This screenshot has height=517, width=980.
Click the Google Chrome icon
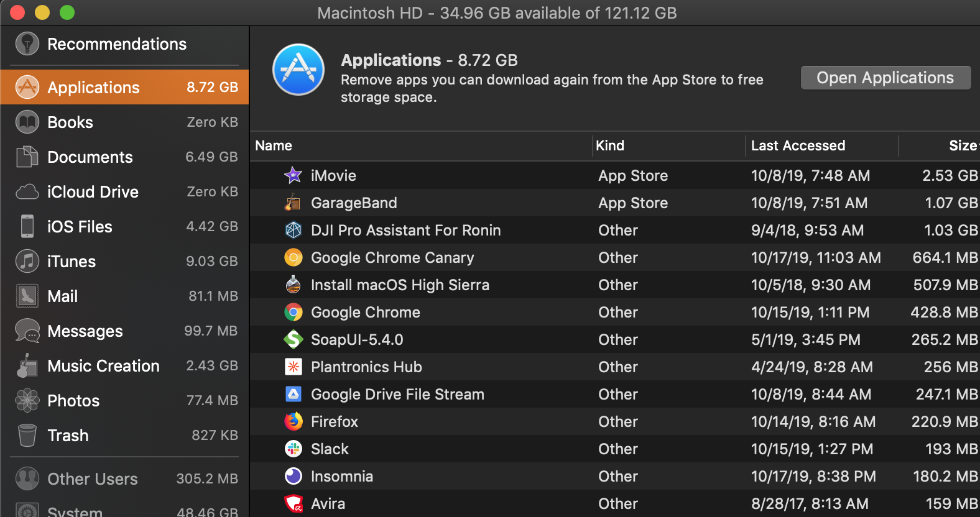pyautogui.click(x=293, y=312)
